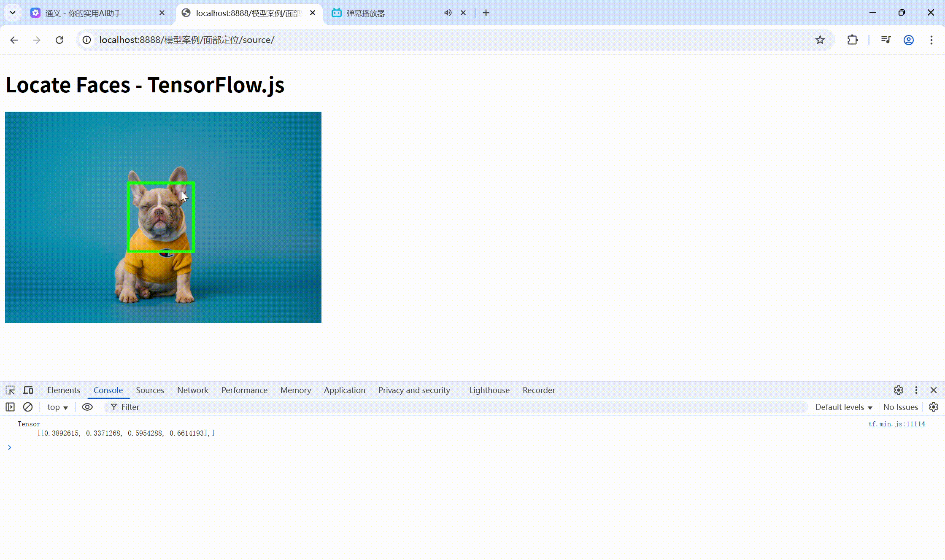Open media controls icon in toolbar
Screen dimensions: 945x560
pyautogui.click(x=886, y=40)
